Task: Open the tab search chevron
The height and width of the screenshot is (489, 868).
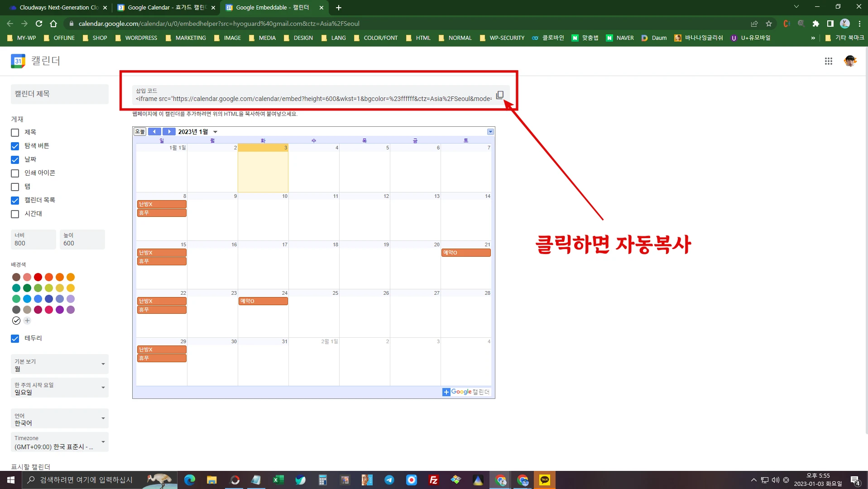Action: click(796, 7)
